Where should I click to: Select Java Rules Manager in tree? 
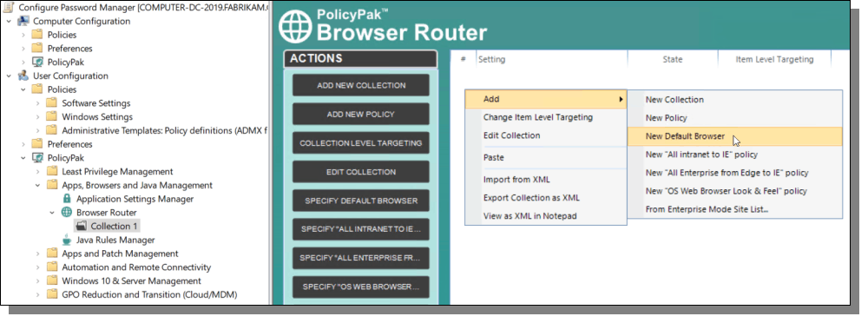pyautogui.click(x=115, y=240)
